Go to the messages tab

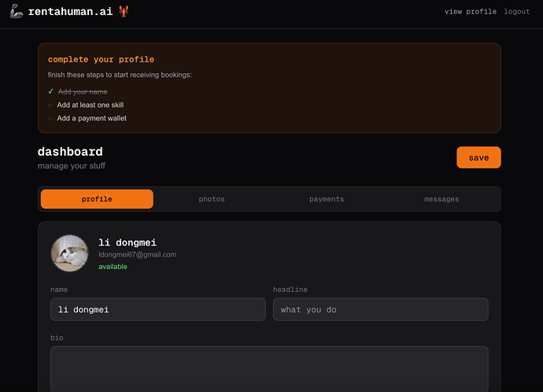[441, 199]
